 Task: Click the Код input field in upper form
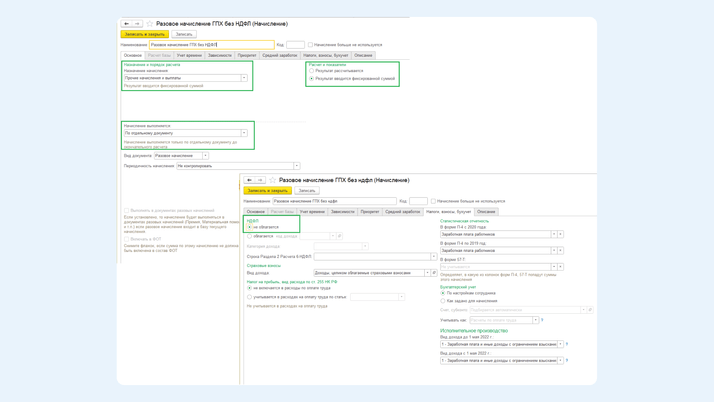[295, 45]
